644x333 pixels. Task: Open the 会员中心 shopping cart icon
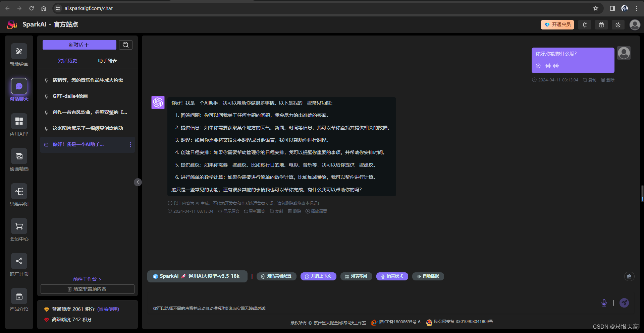click(19, 226)
